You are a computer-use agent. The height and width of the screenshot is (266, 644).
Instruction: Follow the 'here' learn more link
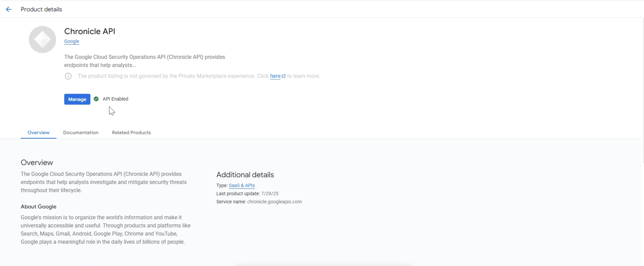click(275, 76)
